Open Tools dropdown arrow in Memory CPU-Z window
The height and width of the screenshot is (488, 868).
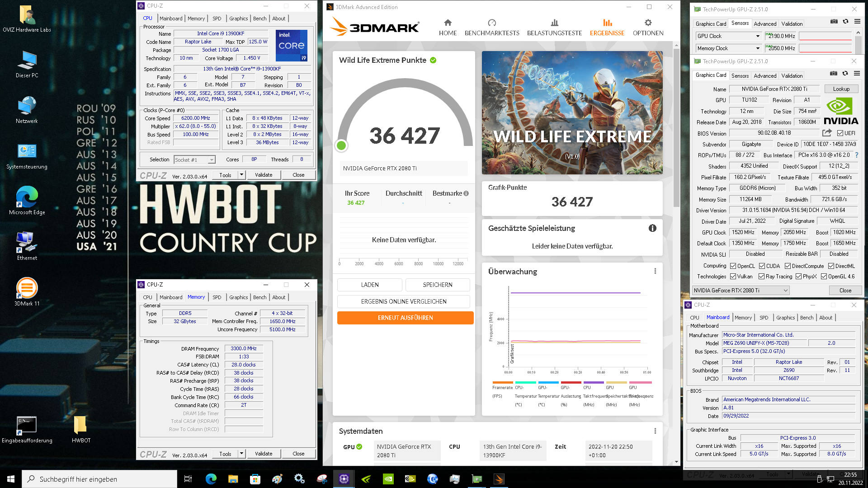(241, 454)
